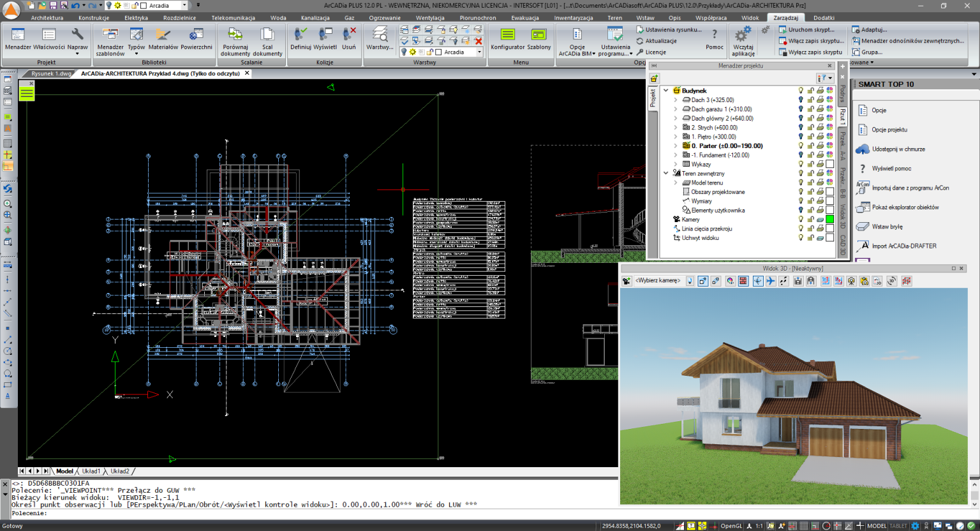Viewport: 980px width, 531px height.
Task: Expand the 2. Strych tree node
Action: click(x=676, y=128)
